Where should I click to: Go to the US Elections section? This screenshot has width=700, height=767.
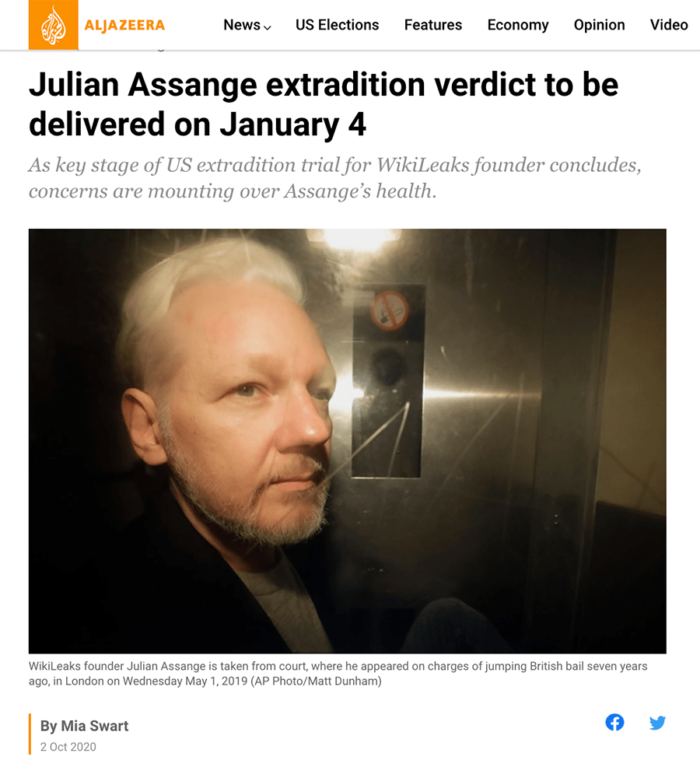tap(337, 25)
